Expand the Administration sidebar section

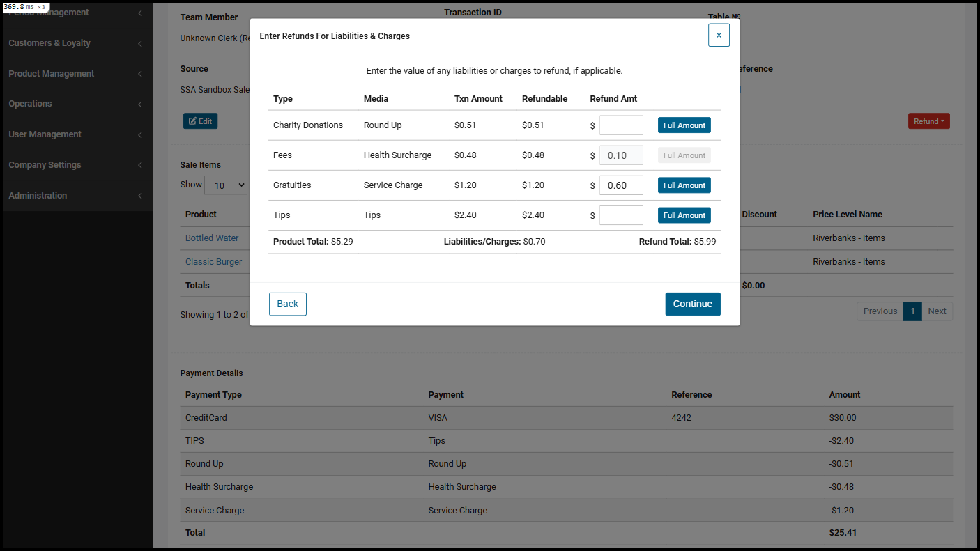tap(75, 196)
